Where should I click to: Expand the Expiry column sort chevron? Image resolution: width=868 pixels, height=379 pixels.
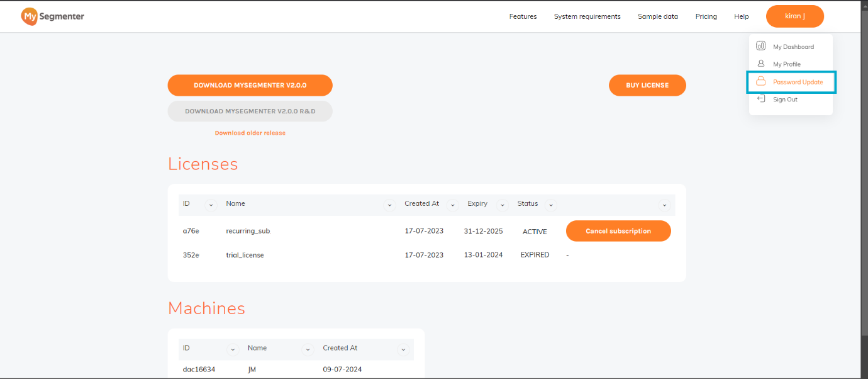502,205
